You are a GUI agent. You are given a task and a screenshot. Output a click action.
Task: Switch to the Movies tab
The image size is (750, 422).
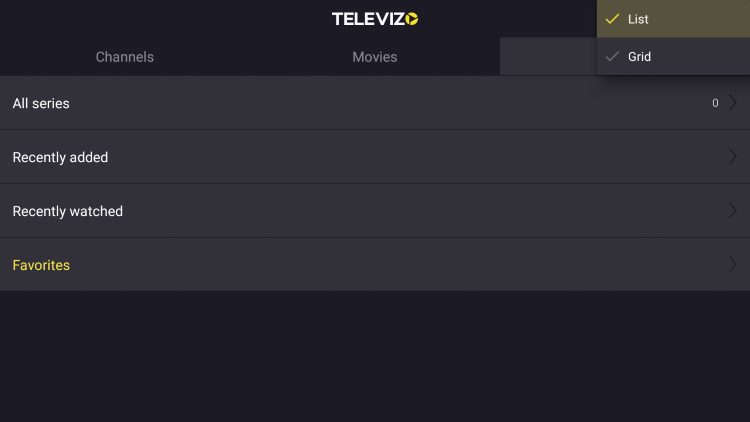click(375, 56)
